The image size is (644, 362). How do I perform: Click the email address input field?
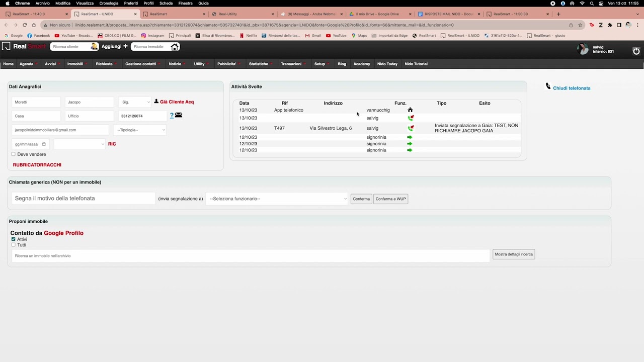pos(60,130)
